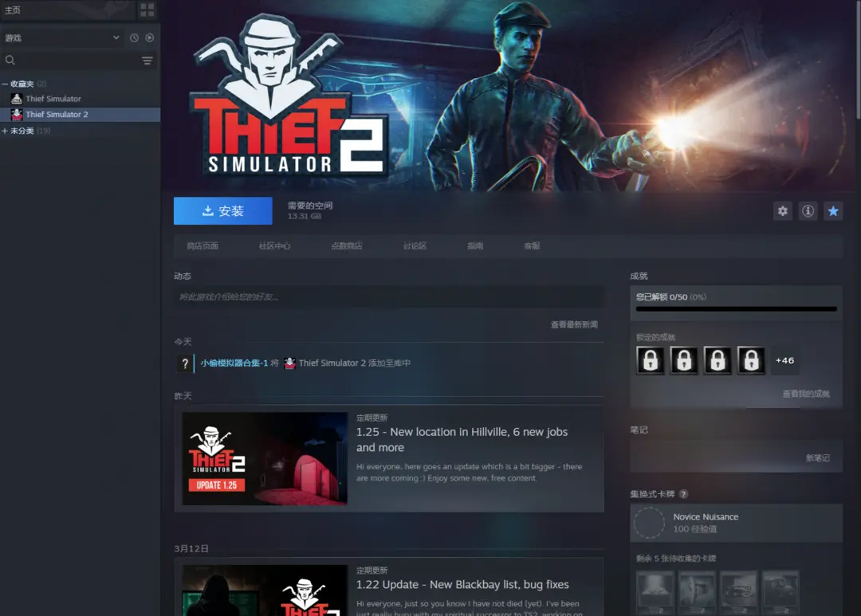This screenshot has width=861, height=616.
Task: Open the 社区中心 tab
Action: point(274,246)
